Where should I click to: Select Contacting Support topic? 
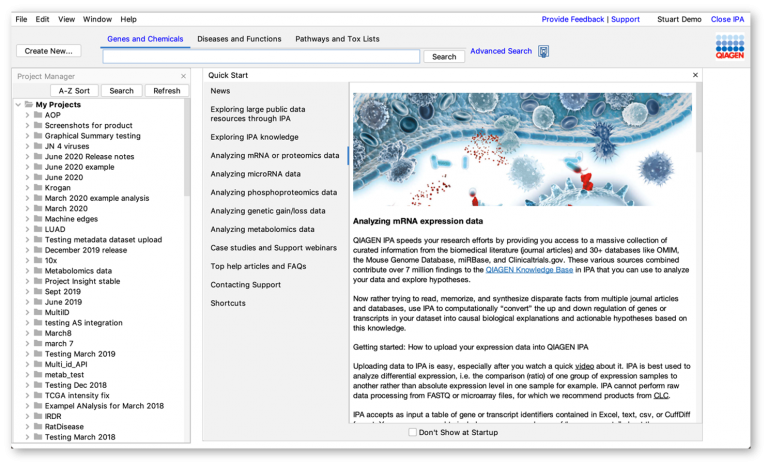[x=245, y=285]
